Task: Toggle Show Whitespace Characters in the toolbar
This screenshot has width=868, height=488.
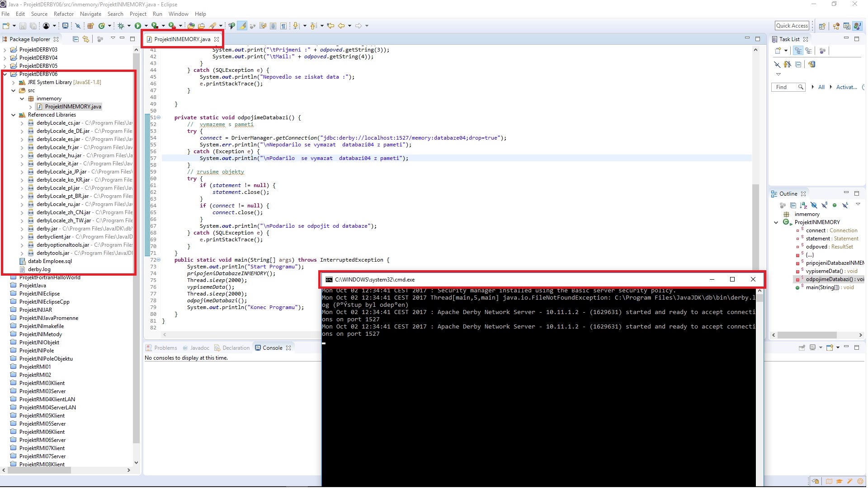Action: (x=283, y=26)
